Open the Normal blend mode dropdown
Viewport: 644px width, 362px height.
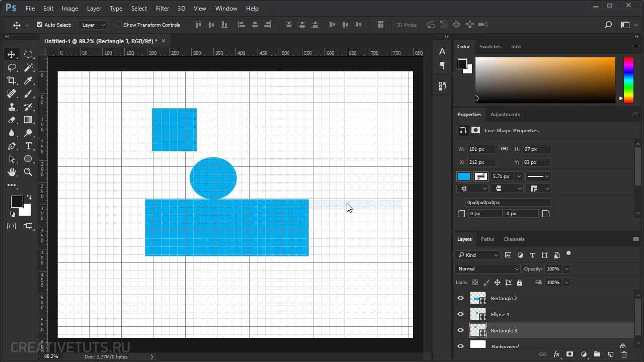coord(487,269)
